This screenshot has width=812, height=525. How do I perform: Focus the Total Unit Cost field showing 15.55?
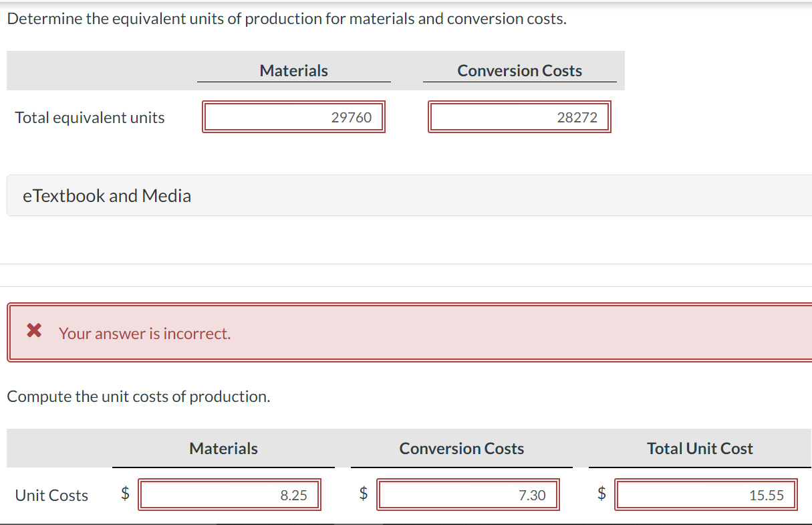click(706, 495)
